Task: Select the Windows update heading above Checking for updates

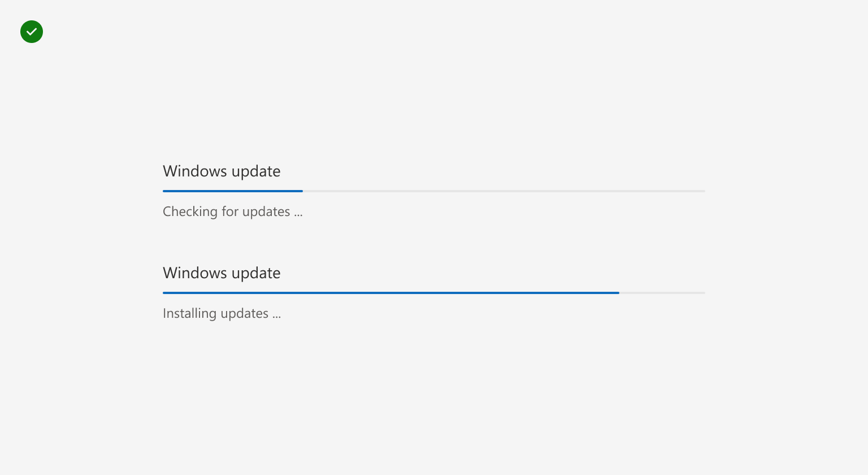Action: (x=222, y=171)
